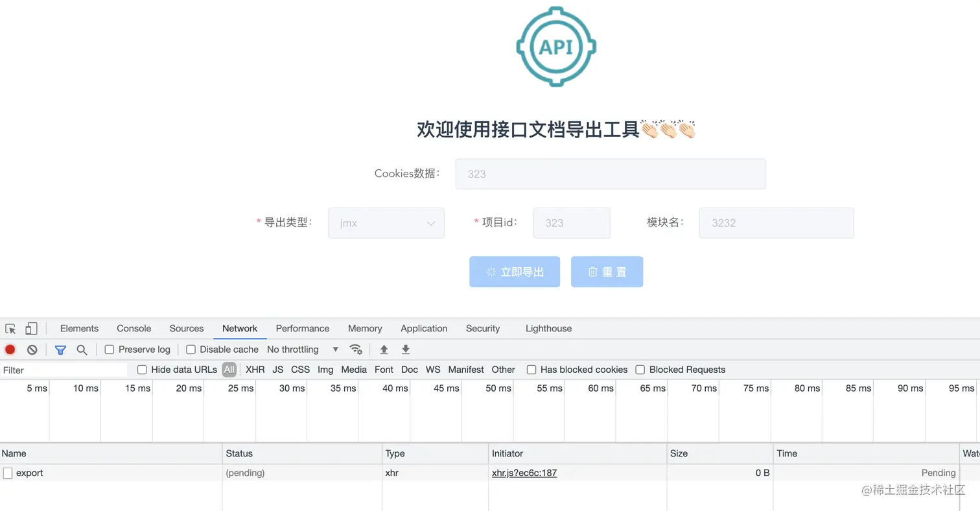This screenshot has height=511, width=980.
Task: Click the inspect element picker icon
Action: click(10, 329)
